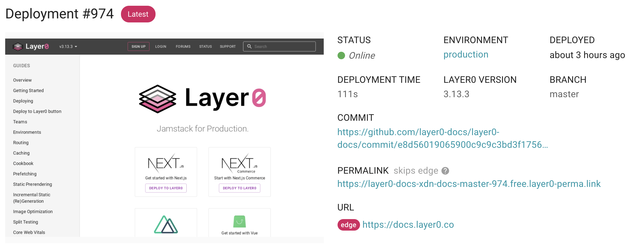Viewport: 644px width, 249px height.
Task: Click the edge badge next to URL
Action: tap(348, 225)
